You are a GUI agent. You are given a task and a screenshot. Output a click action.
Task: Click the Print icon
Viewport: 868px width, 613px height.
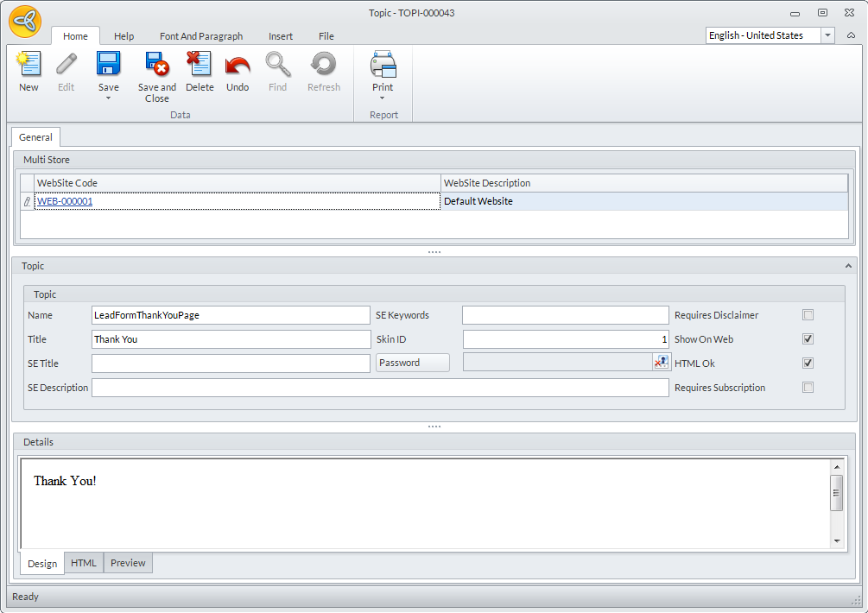pyautogui.click(x=383, y=65)
